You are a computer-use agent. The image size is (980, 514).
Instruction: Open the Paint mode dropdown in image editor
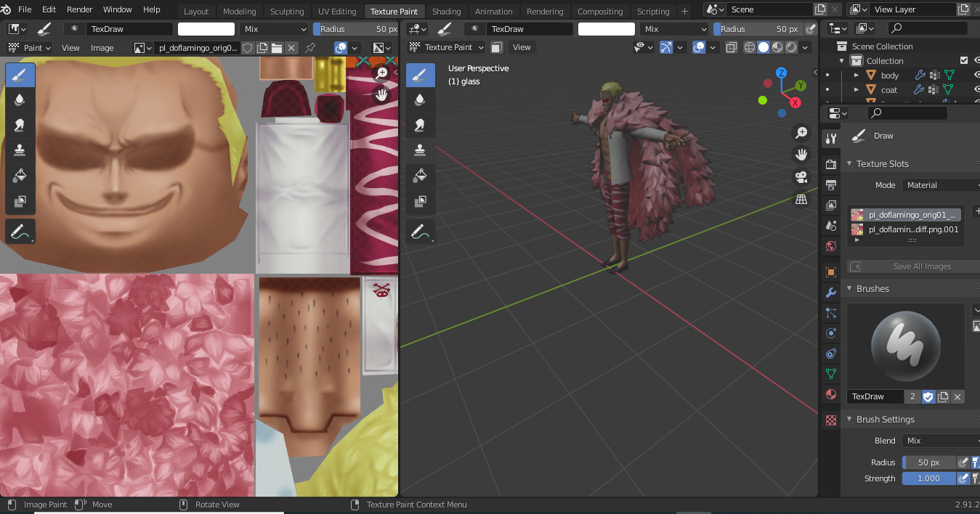(30, 48)
